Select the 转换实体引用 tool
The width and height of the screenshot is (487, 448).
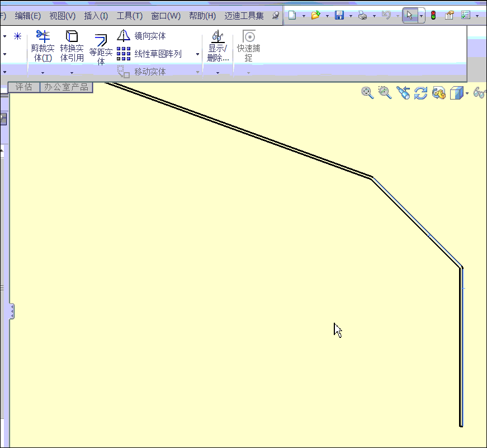[72, 46]
